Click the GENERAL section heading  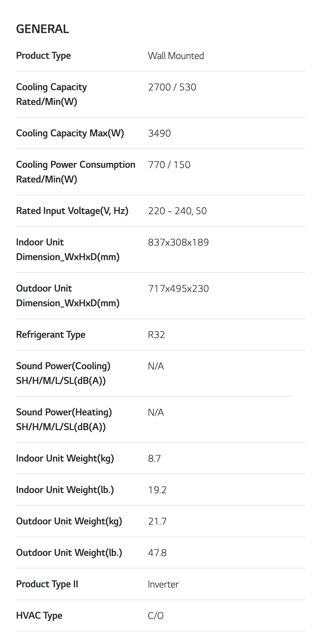[42, 29]
